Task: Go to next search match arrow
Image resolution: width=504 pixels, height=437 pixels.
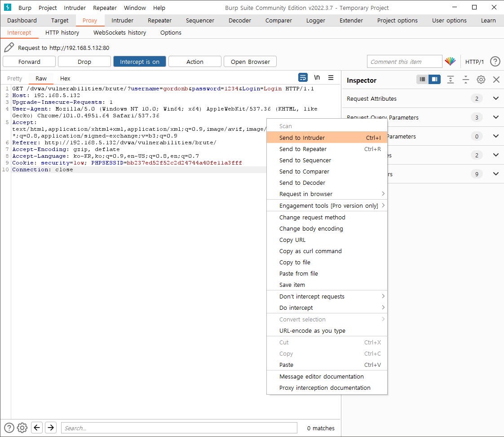Action: [51, 428]
